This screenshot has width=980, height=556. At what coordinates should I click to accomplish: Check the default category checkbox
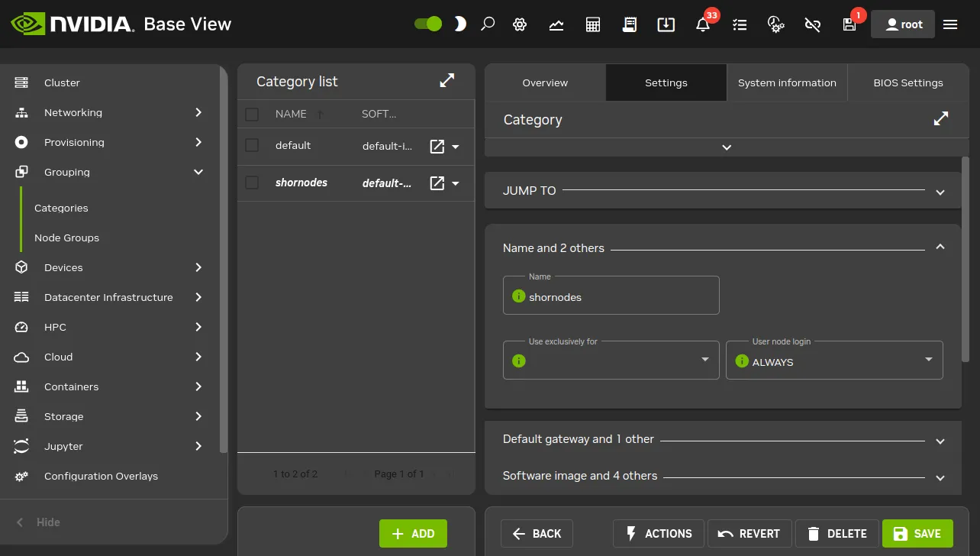(252, 145)
